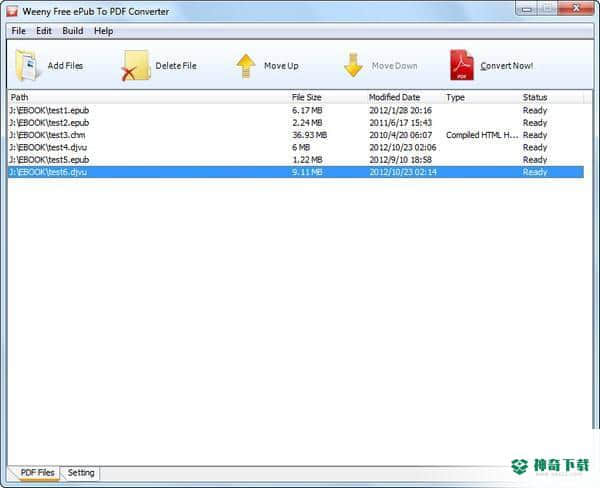The image size is (600, 488).
Task: Click the Move Up arrow icon
Action: coord(246,66)
